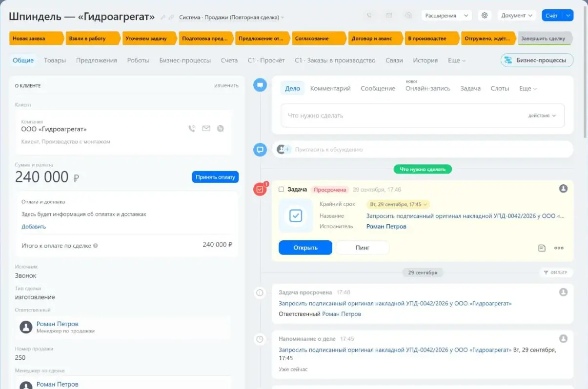Click the copy link icon beside title
588x389 pixels.
pos(171,18)
